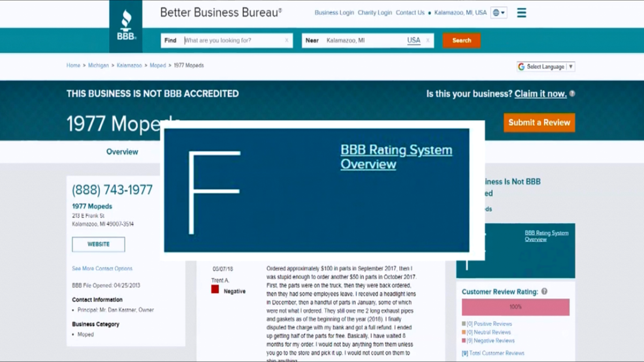Open the Charity Login link

click(x=375, y=12)
